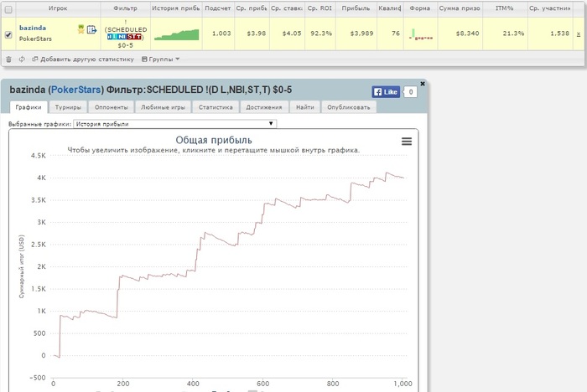This screenshot has width=587, height=392.
Task: Click Добавить другую статистику
Action: [x=83, y=59]
